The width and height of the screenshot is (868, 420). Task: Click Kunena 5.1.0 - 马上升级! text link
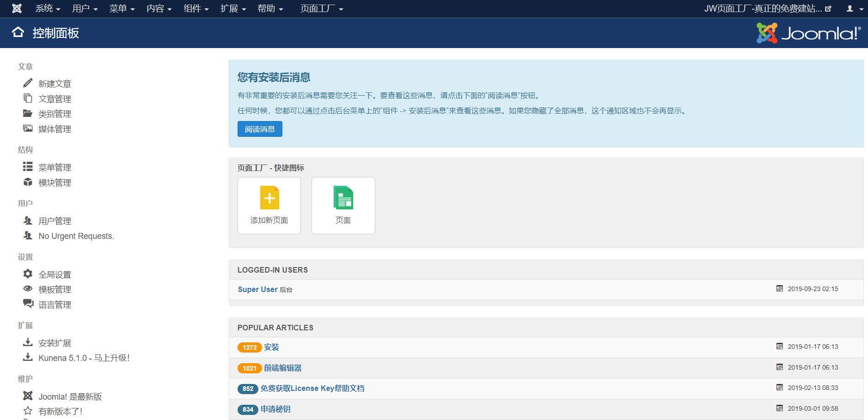[84, 358]
